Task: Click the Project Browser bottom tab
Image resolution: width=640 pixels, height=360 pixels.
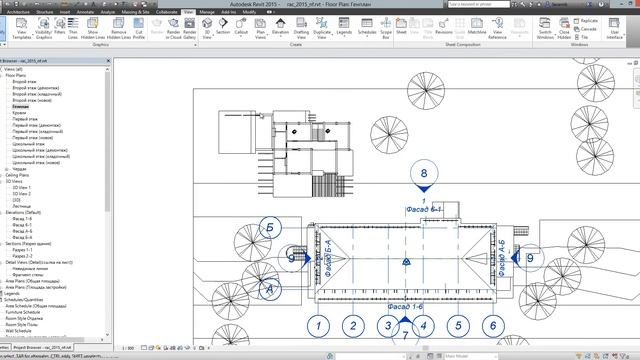Action: click(42, 348)
